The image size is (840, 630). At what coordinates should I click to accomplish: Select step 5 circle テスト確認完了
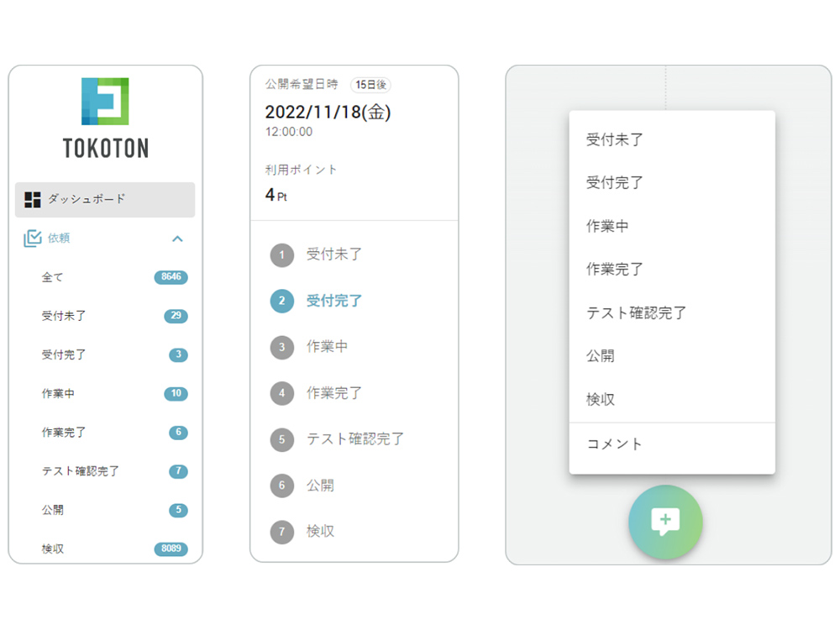[x=281, y=440]
